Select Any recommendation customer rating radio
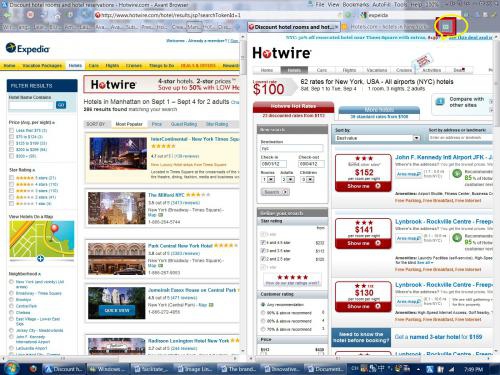Screen dimensions: 500x375 pos(263,304)
